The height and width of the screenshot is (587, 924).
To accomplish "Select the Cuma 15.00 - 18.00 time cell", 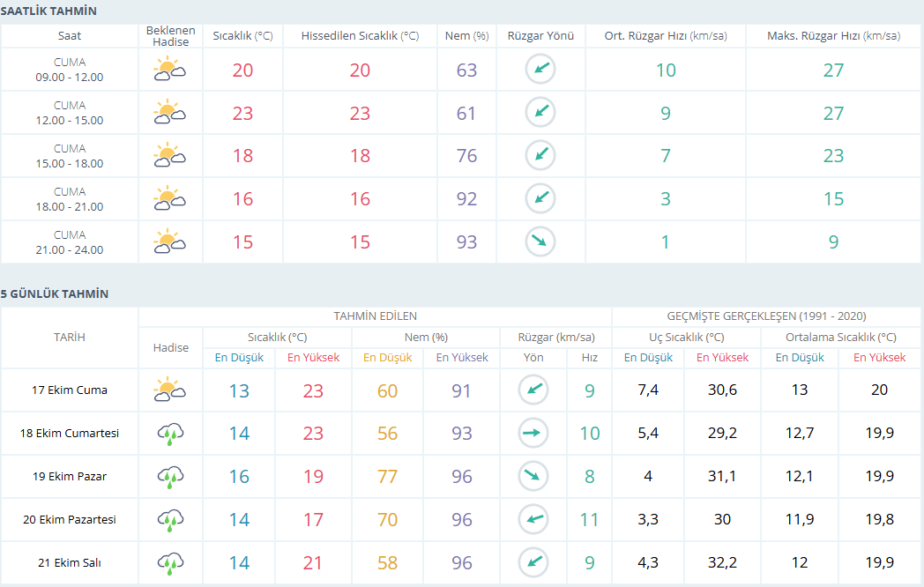I will [x=70, y=156].
